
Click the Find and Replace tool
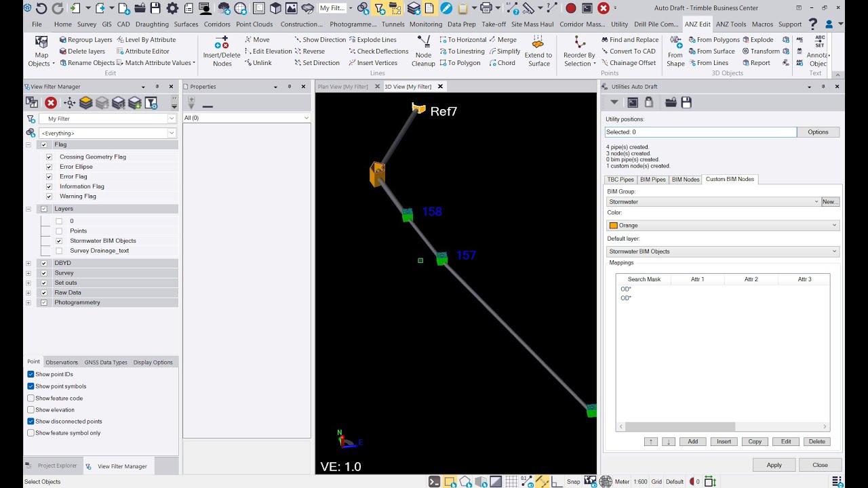tap(629, 39)
